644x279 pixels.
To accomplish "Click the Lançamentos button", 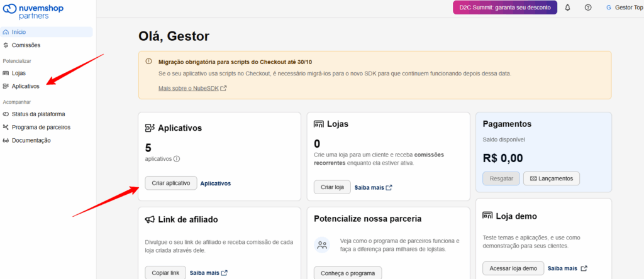I will click(x=551, y=178).
